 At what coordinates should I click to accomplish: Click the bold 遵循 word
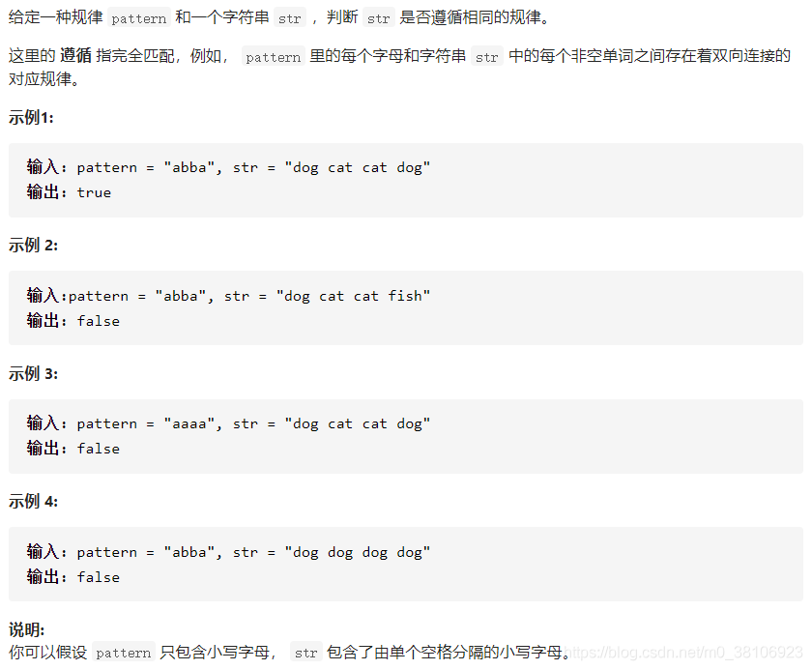pos(75,55)
